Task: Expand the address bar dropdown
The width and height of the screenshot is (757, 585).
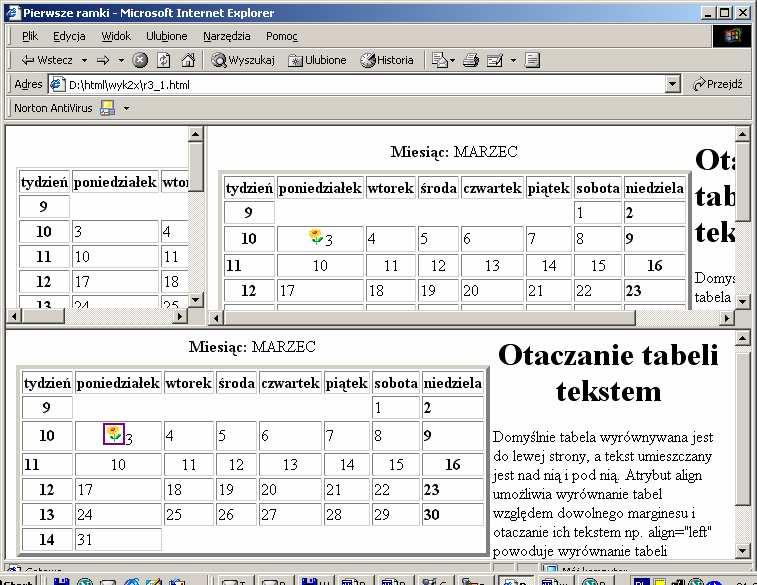Action: [x=673, y=85]
